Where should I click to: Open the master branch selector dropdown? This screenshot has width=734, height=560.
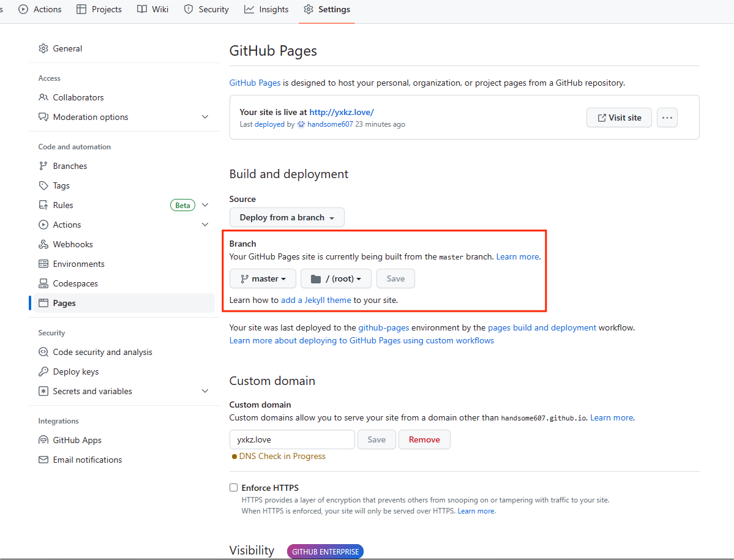[263, 278]
